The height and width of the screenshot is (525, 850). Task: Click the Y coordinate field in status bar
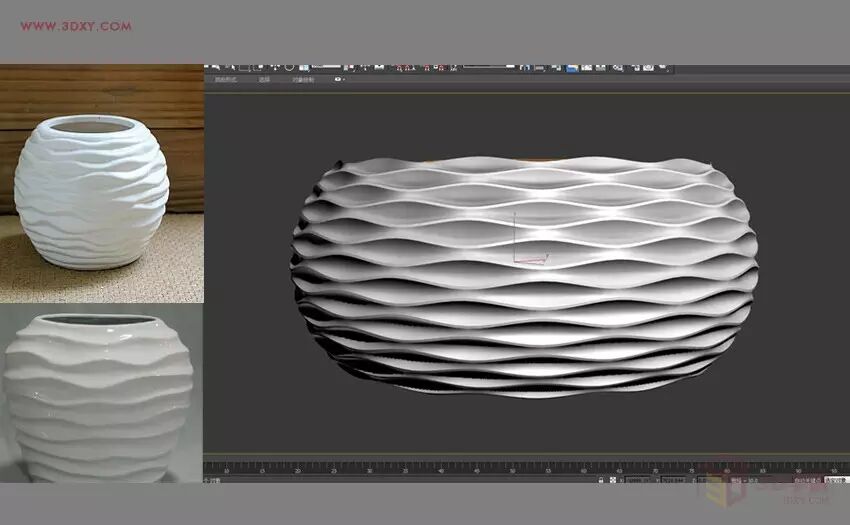[x=674, y=480]
